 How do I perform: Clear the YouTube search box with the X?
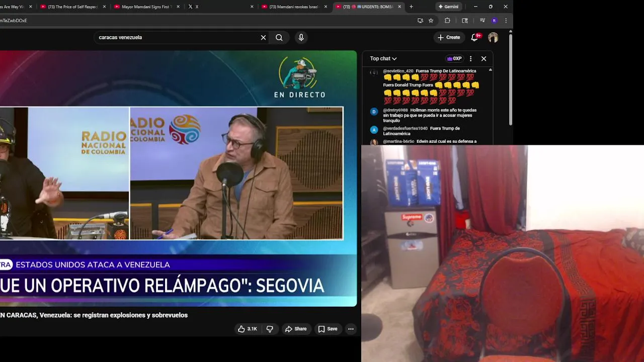(263, 37)
